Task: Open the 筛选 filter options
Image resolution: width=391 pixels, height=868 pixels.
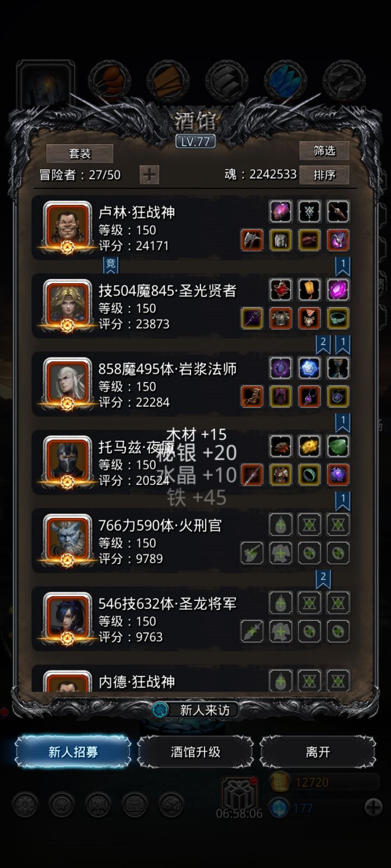Action: [x=324, y=150]
